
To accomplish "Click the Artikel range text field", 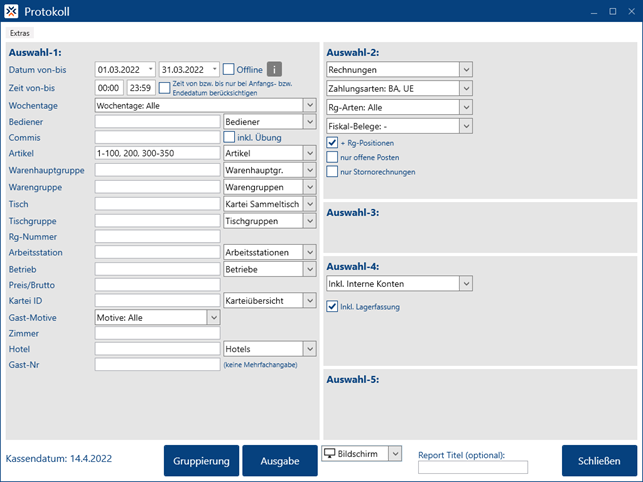I will click(157, 153).
